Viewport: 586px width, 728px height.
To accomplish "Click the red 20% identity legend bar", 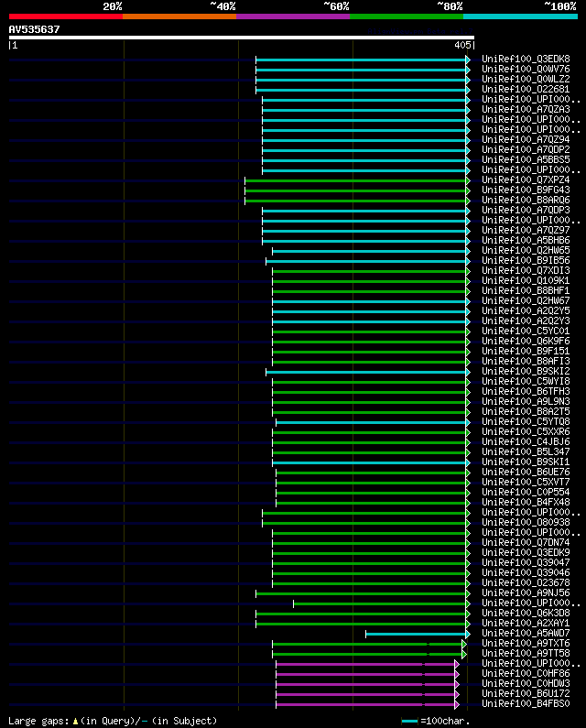I will click(x=66, y=16).
